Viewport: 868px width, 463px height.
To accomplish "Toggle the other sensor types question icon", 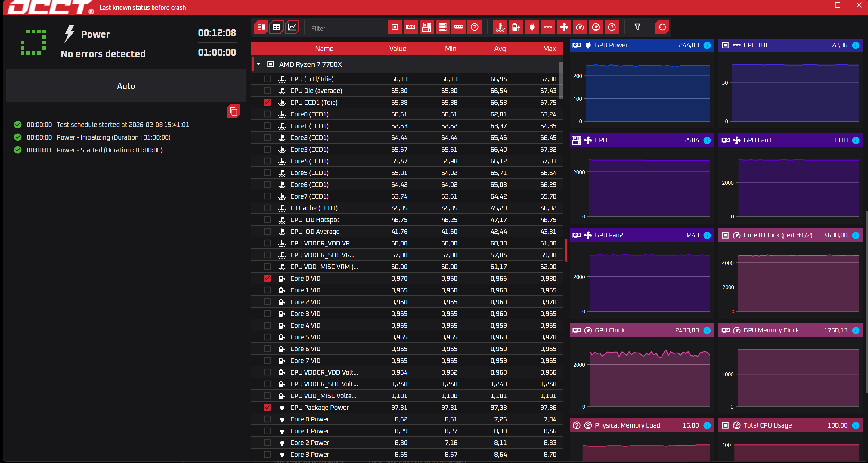I will point(612,27).
